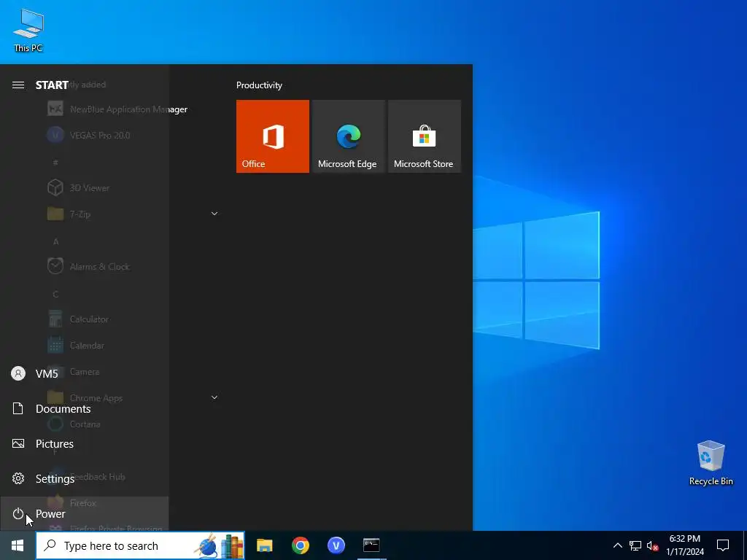Open the VM5 user account
This screenshot has width=747, height=560.
point(85,373)
